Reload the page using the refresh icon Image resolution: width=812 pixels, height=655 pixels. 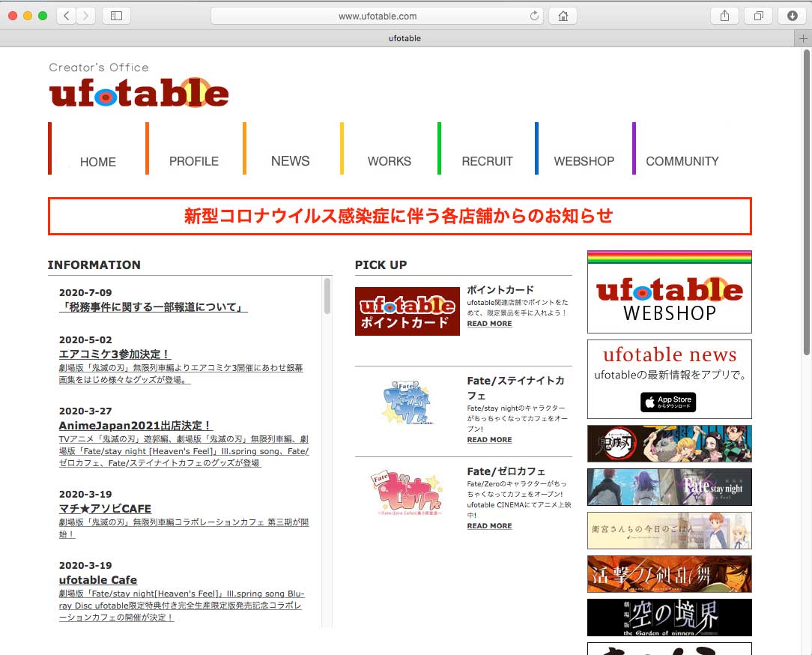[534, 16]
